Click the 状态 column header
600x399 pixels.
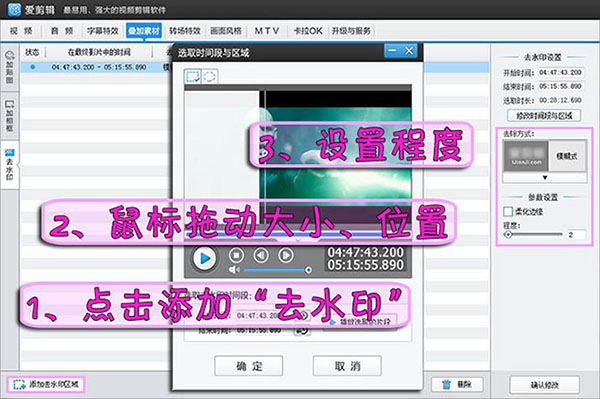[x=32, y=52]
